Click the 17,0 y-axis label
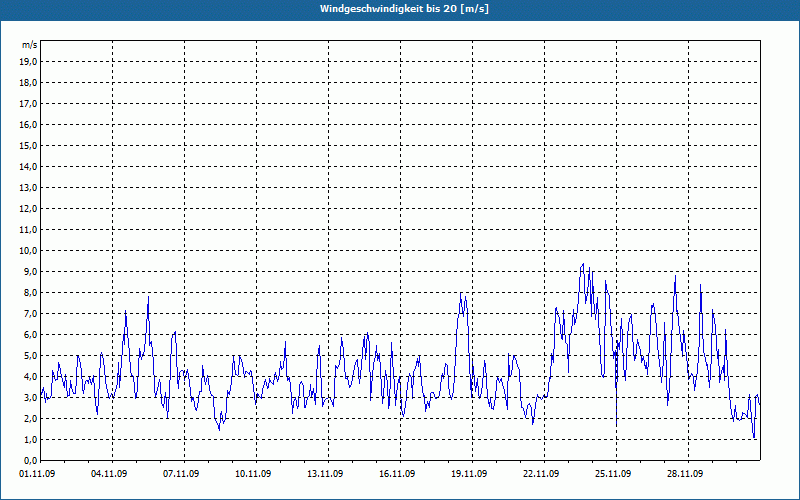This screenshot has height=500, width=800. click(29, 104)
